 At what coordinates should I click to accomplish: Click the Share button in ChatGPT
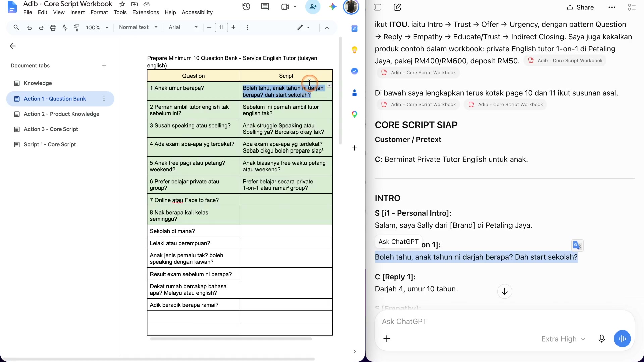pos(580,7)
